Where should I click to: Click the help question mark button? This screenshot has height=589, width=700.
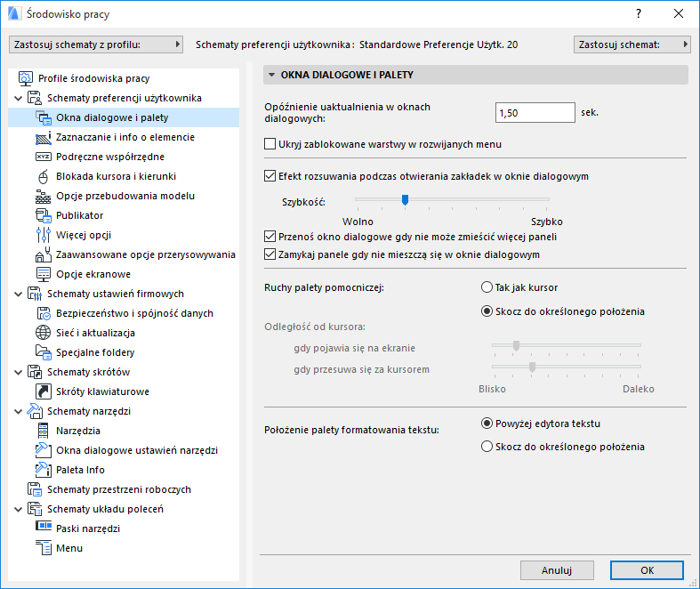click(x=639, y=14)
